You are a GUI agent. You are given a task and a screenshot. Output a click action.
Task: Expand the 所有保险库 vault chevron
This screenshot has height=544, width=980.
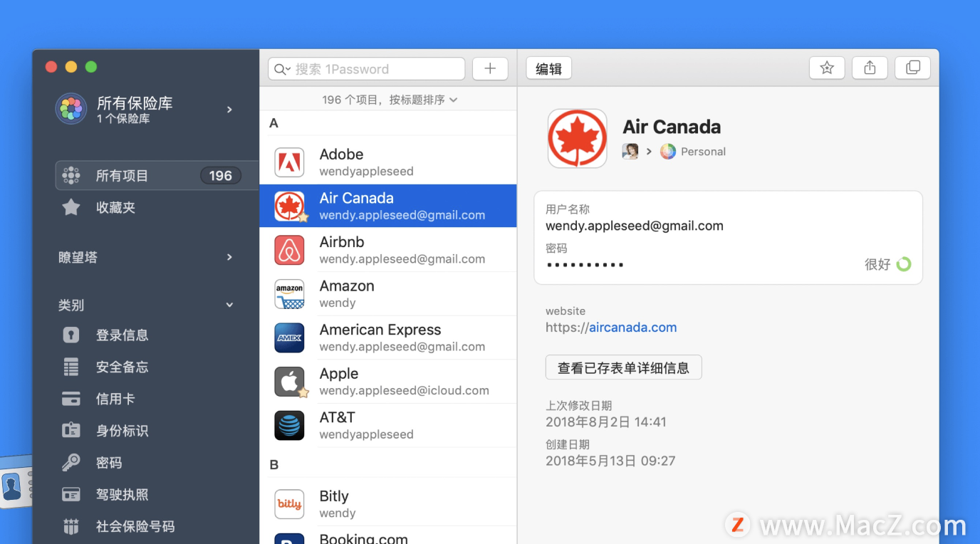tap(229, 109)
